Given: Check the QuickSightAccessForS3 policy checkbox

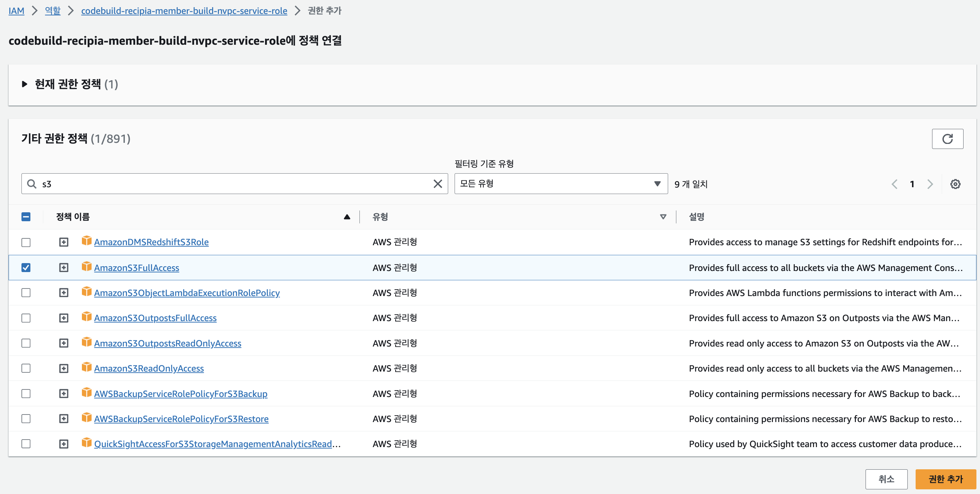Looking at the screenshot, I should click(x=26, y=444).
